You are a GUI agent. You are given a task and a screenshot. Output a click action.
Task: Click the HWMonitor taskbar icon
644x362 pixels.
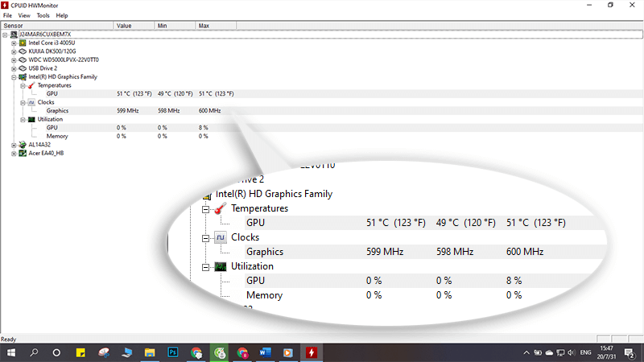point(311,352)
